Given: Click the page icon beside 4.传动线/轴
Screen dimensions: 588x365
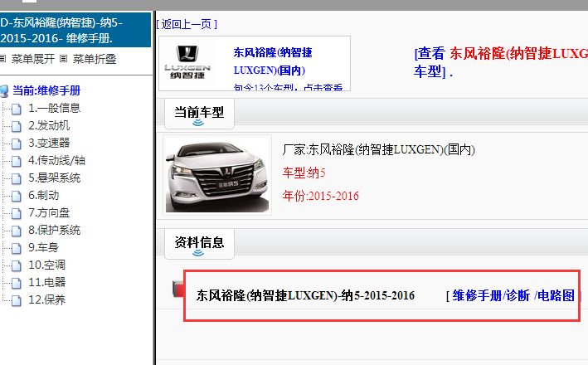Looking at the screenshot, I should (16, 161).
